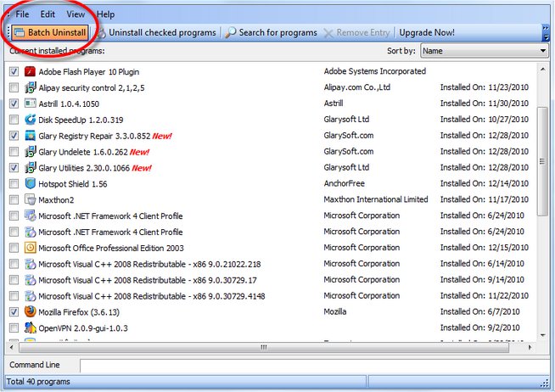Check the Disk SpeedUp 1.2.0.319 checkbox
This screenshot has width=555, height=392.
(14, 120)
